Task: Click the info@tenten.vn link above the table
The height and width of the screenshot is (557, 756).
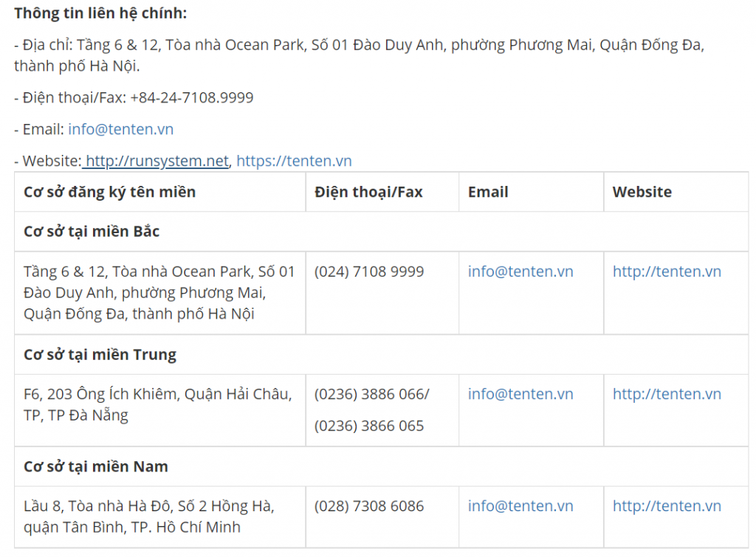Action: click(120, 129)
